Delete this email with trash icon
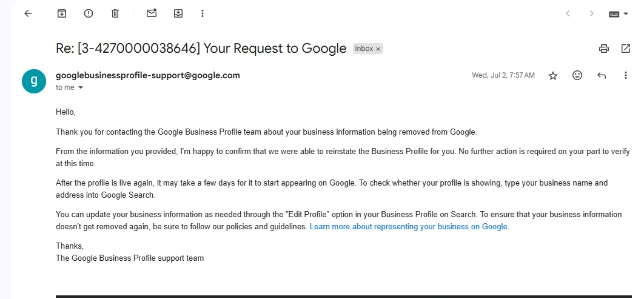This screenshot has width=644, height=299. pyautogui.click(x=115, y=13)
